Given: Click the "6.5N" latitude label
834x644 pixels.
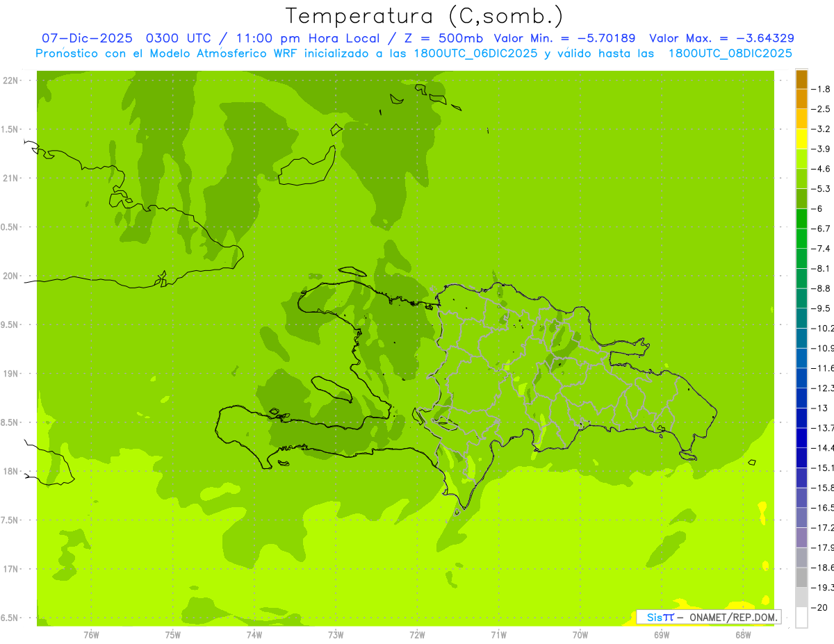Looking at the screenshot, I should point(10,618).
